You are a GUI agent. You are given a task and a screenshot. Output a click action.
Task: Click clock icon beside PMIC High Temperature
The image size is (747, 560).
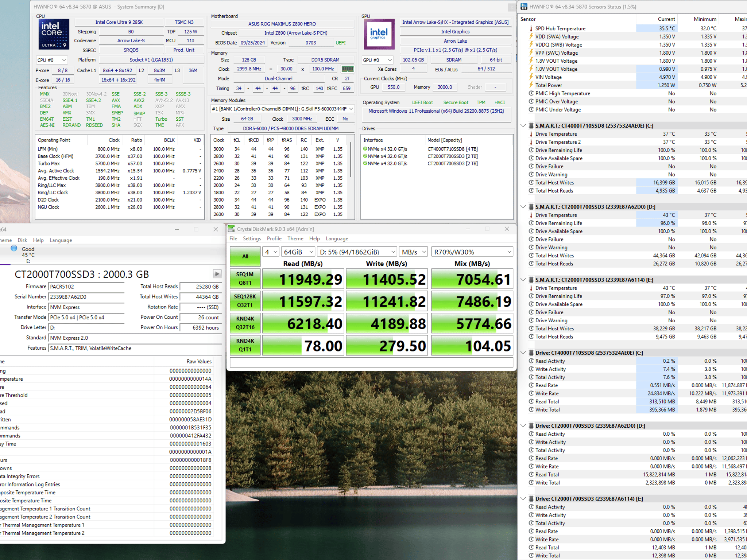(531, 93)
